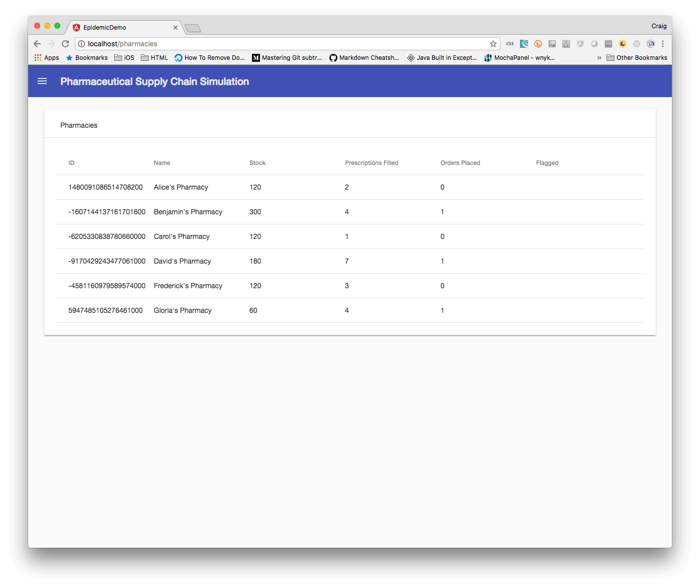
Task: Click the Orders Placed column header
Action: [x=460, y=163]
